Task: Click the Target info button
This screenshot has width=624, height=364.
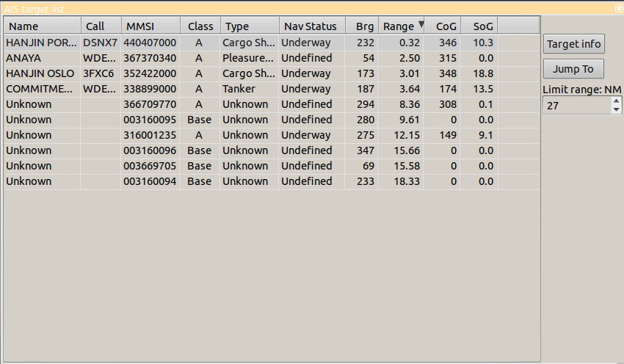Action: (x=574, y=44)
